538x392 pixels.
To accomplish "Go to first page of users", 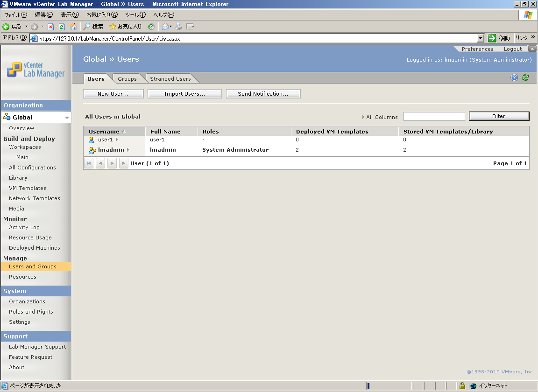I will coord(89,163).
